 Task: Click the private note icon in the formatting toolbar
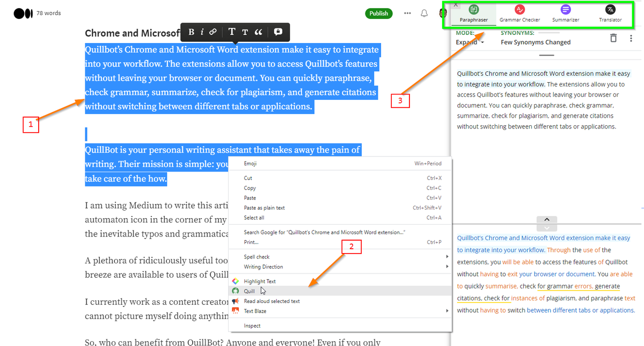(278, 32)
